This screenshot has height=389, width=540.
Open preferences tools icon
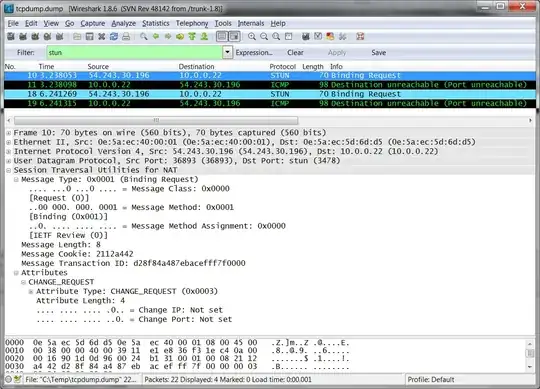342,36
